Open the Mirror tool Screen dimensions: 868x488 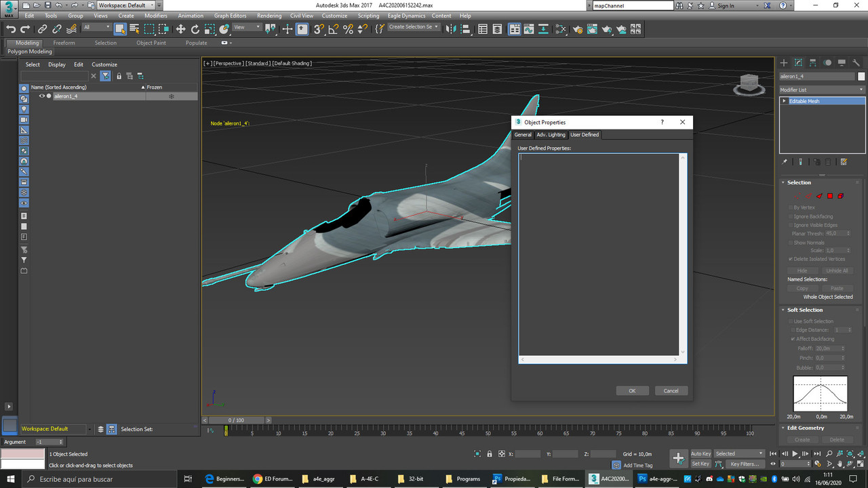click(x=451, y=29)
